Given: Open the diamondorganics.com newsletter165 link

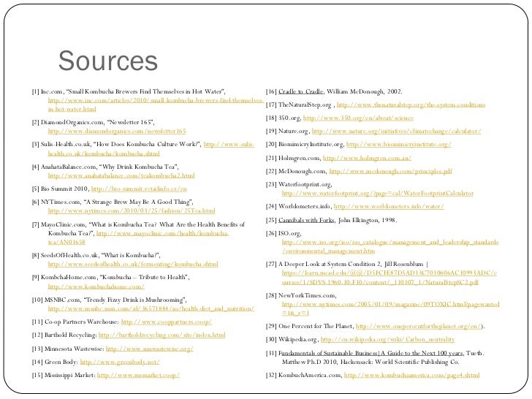Looking at the screenshot, I should [117, 131].
